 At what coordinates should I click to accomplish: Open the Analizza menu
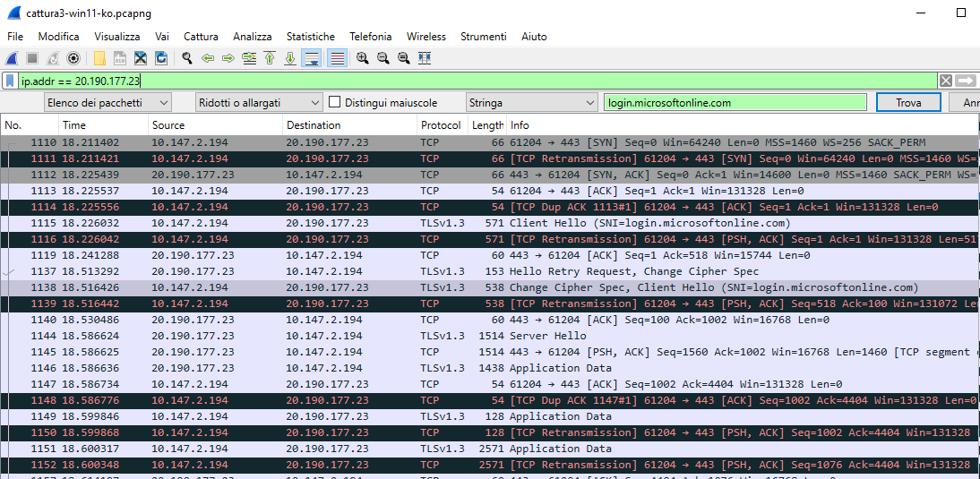pyautogui.click(x=253, y=37)
